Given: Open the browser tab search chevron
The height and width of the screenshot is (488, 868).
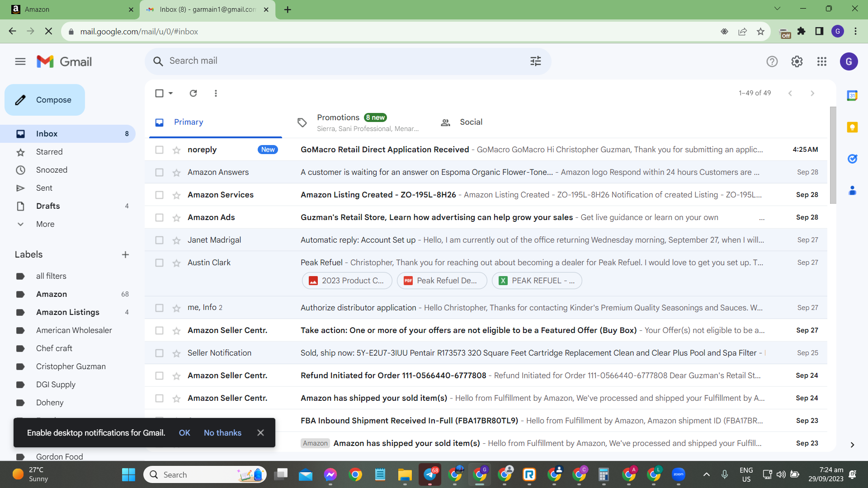Looking at the screenshot, I should (x=777, y=9).
